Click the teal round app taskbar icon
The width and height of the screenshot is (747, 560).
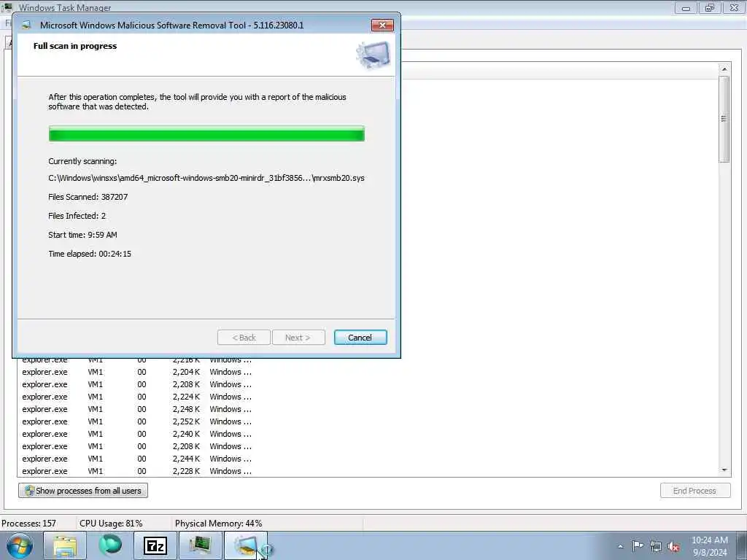pos(110,545)
